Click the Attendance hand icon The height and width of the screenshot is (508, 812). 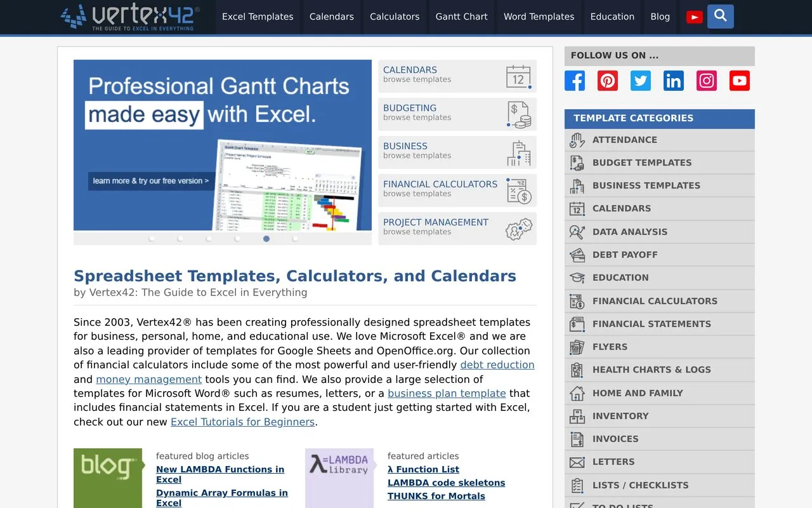click(x=577, y=140)
